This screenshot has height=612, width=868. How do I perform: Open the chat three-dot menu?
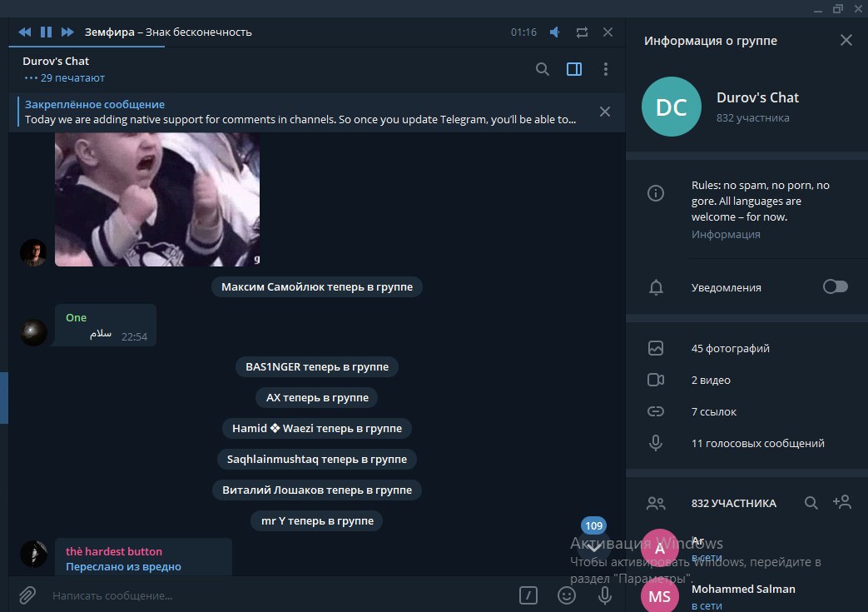click(606, 69)
